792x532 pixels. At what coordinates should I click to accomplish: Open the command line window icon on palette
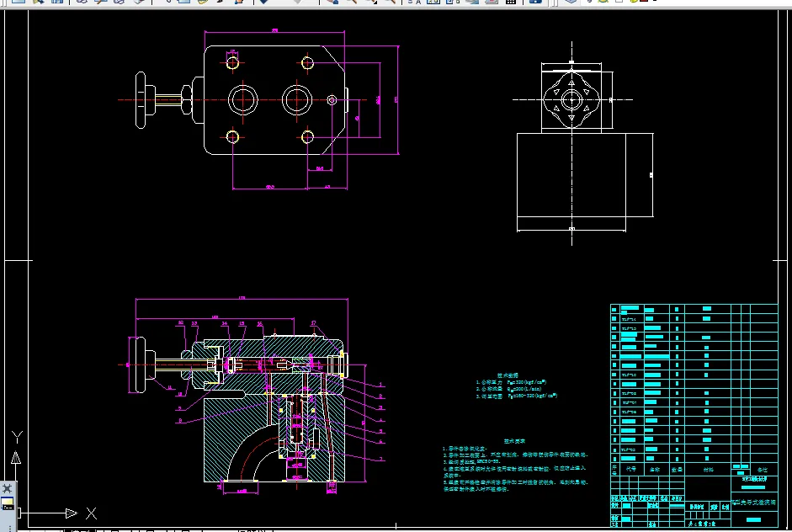pos(8,503)
